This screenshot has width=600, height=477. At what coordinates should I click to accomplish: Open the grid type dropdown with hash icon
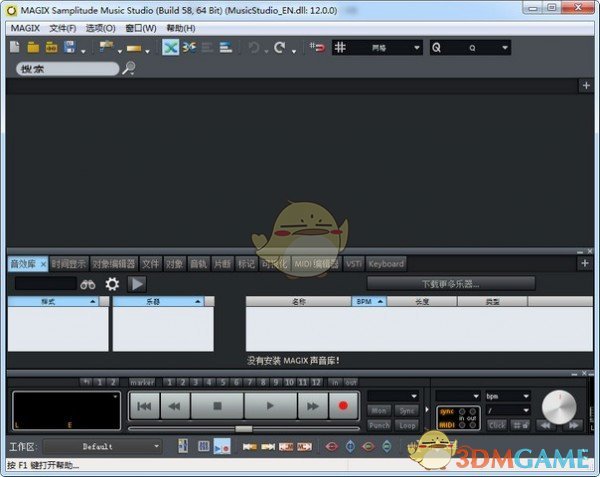point(377,47)
